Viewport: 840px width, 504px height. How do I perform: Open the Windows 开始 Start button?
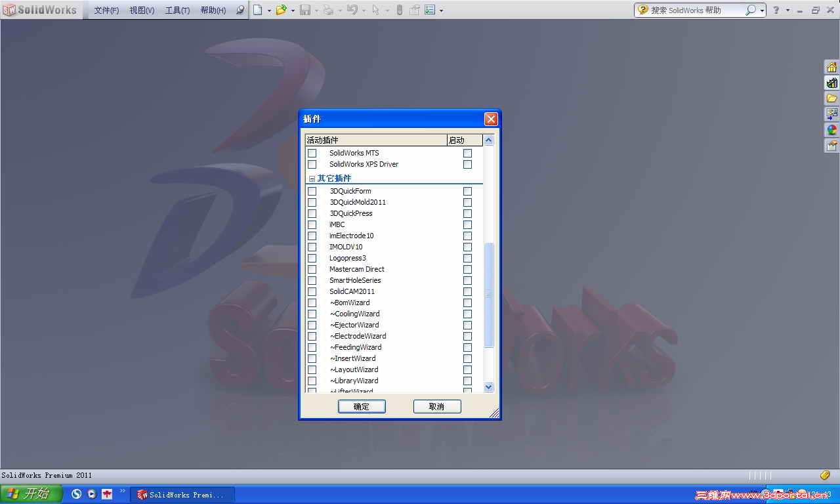pyautogui.click(x=31, y=494)
